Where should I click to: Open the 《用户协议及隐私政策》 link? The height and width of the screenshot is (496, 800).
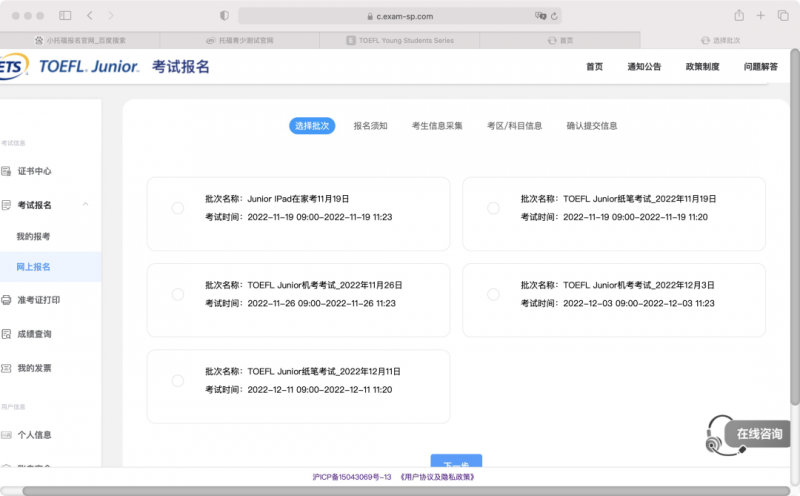437,477
